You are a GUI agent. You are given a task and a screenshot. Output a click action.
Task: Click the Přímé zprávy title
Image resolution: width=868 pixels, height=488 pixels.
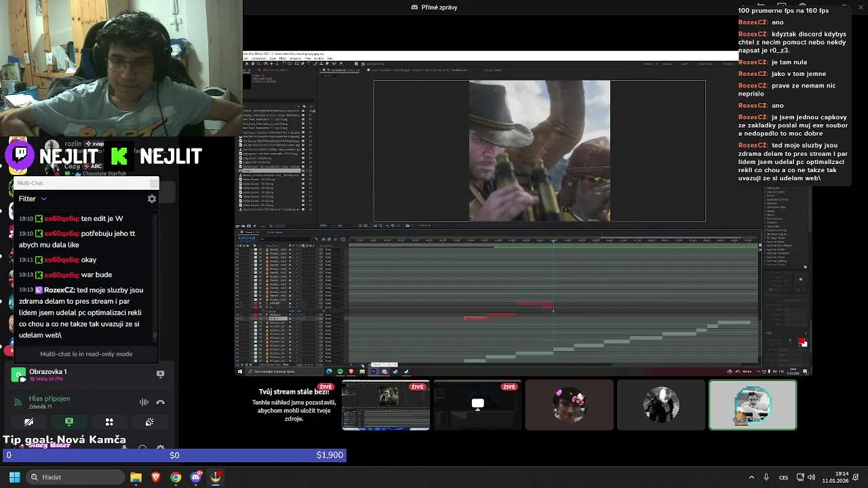tap(439, 7)
